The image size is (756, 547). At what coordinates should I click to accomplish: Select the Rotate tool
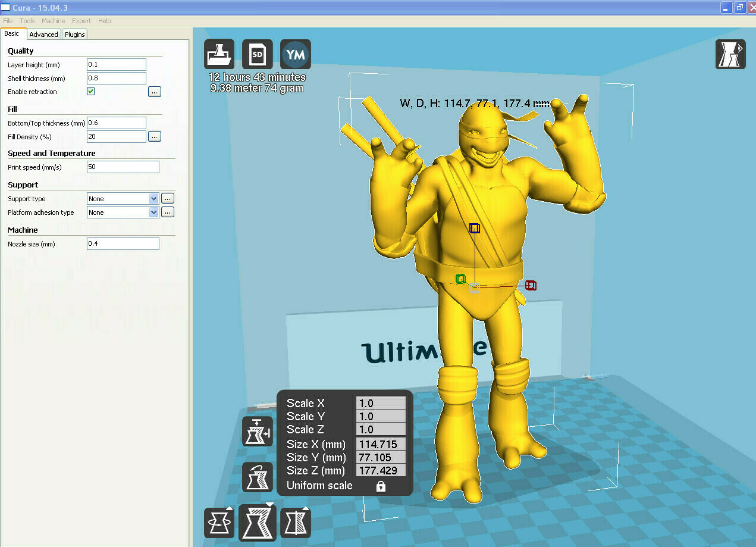pyautogui.click(x=219, y=522)
